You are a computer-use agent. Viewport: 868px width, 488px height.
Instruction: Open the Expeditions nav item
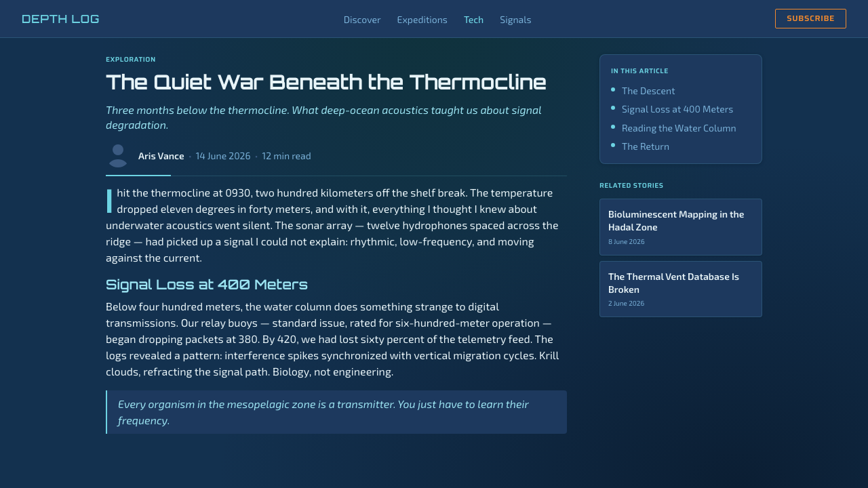422,20
